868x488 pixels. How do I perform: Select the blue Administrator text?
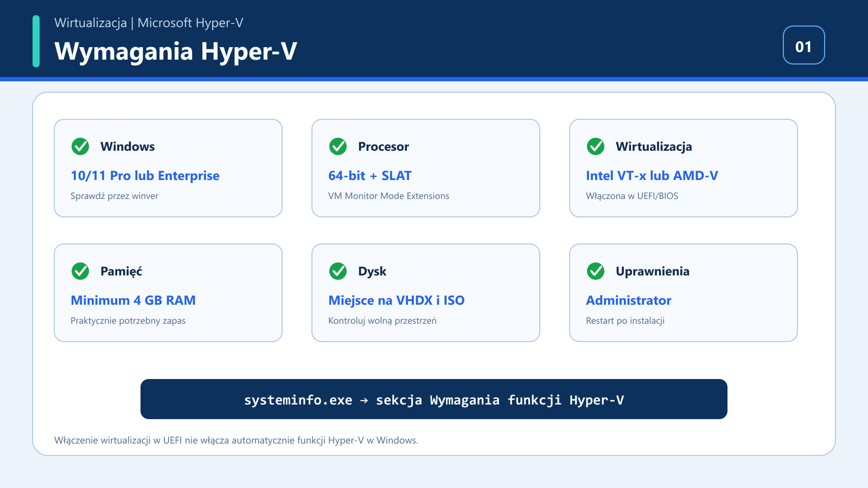pyautogui.click(x=629, y=300)
